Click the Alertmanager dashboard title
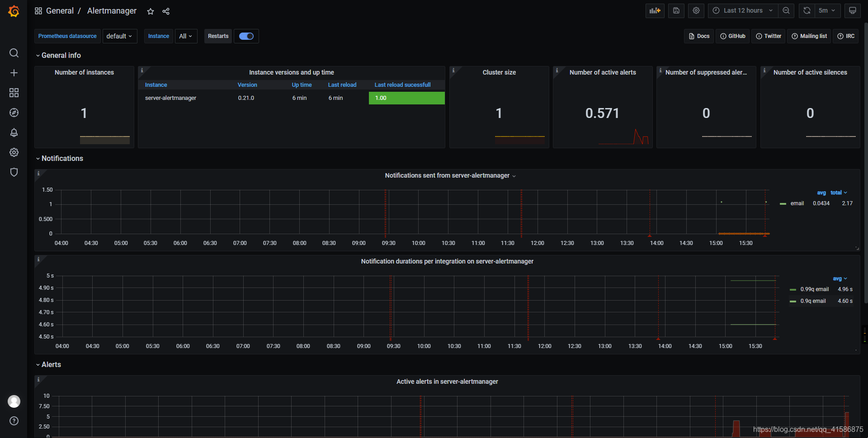This screenshot has width=868, height=438. (112, 11)
